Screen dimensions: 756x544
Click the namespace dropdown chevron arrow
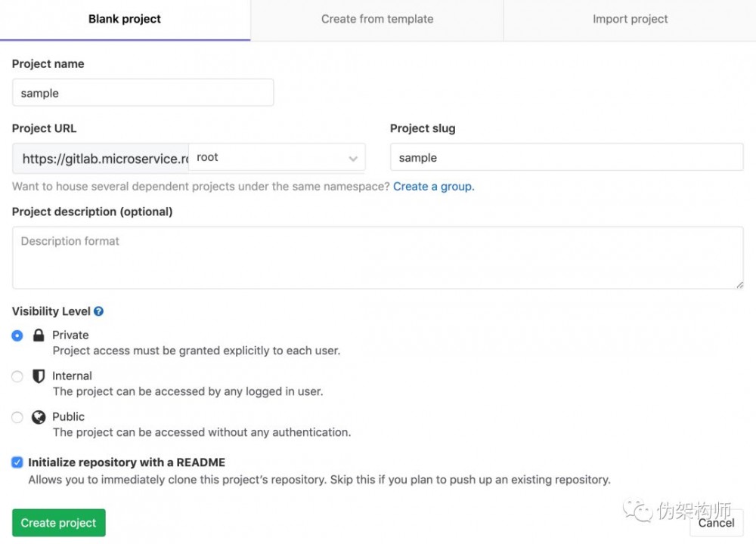(353, 159)
